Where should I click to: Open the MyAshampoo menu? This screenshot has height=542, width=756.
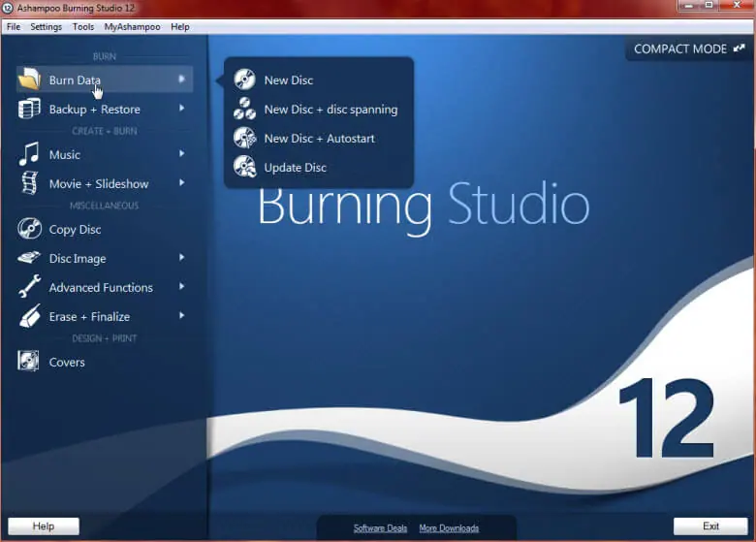tap(132, 27)
